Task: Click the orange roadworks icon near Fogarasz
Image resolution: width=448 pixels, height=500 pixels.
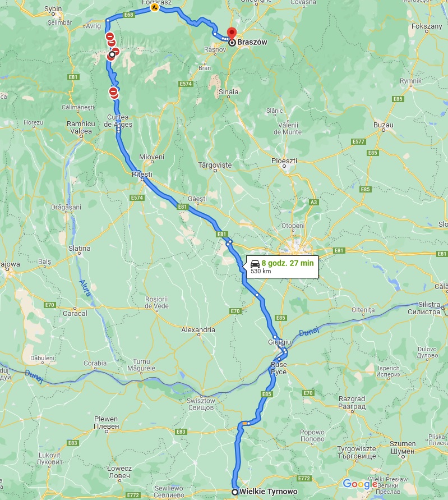Action: click(x=155, y=7)
